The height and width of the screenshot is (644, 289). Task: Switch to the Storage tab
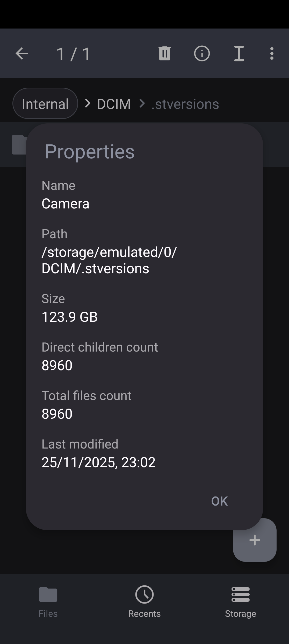(x=241, y=601)
